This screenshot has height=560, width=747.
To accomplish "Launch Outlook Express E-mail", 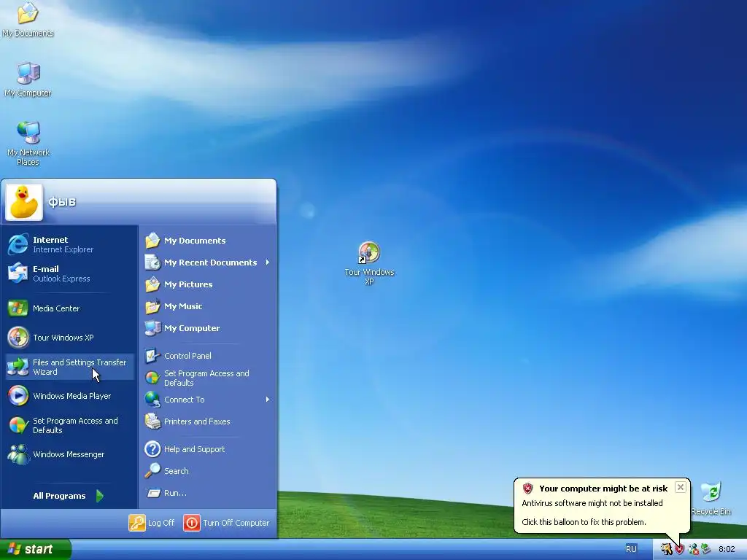I will tap(69, 273).
